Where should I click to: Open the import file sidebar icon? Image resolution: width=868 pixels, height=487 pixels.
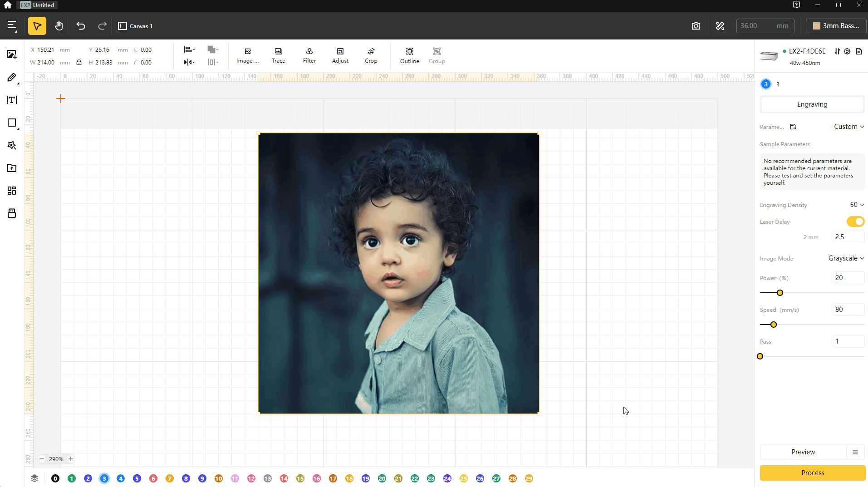point(12,168)
